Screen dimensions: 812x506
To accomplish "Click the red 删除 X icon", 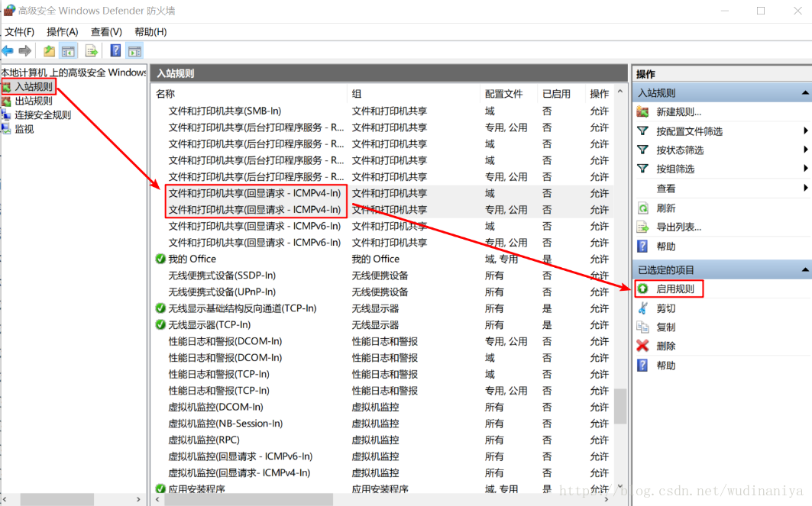I will point(642,346).
